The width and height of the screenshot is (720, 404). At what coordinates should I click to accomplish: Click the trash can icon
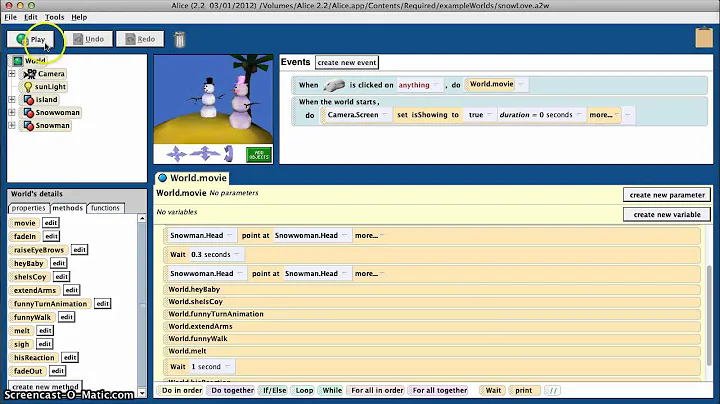click(180, 39)
